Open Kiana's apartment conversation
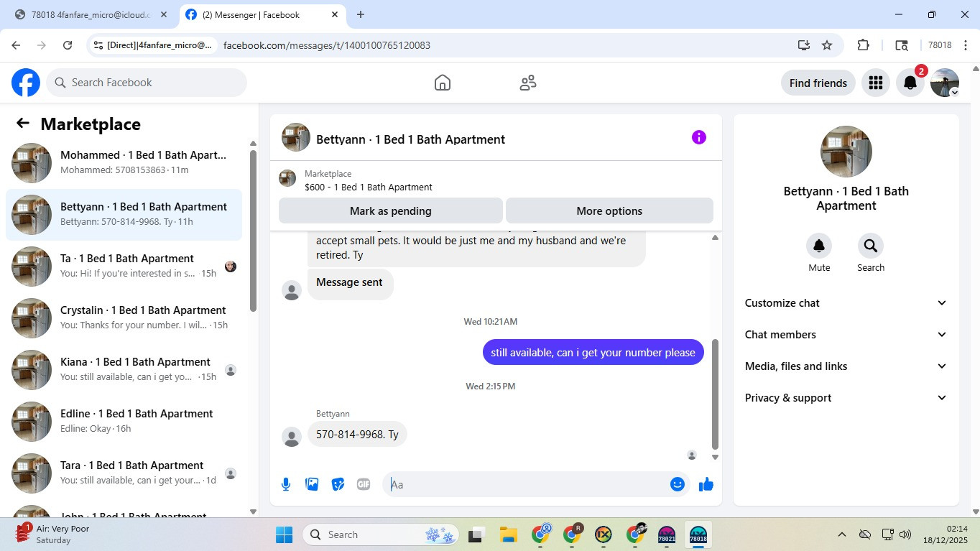The image size is (980, 551). (124, 370)
